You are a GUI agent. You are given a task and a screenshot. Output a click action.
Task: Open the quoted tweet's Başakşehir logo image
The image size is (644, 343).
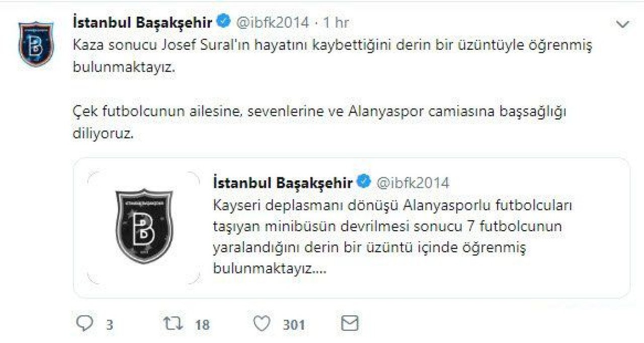pos(143,226)
